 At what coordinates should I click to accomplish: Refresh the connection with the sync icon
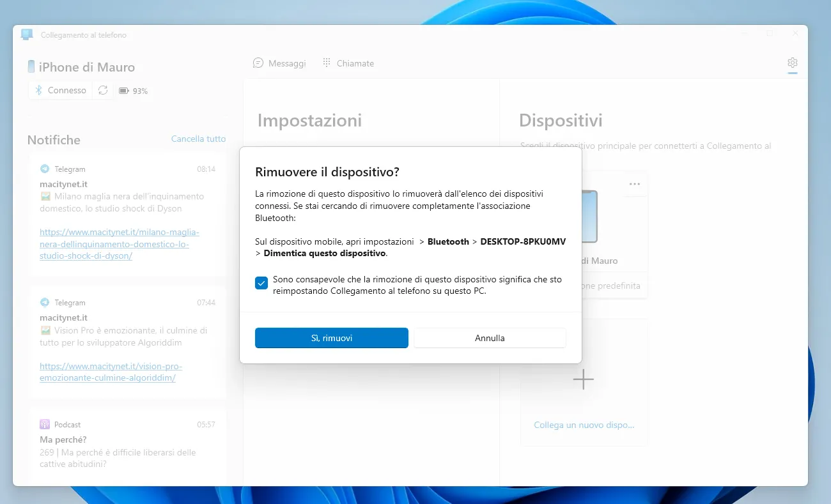point(103,90)
